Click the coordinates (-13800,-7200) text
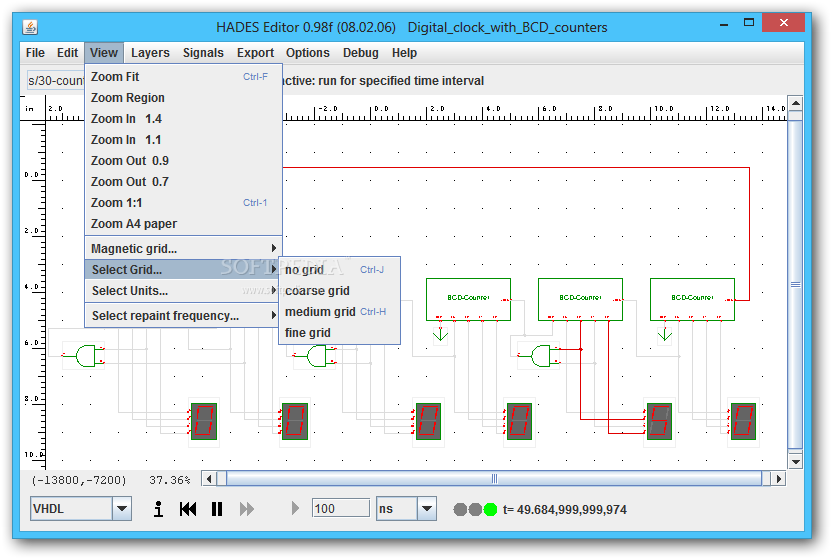The width and height of the screenshot is (832, 559). [x=79, y=480]
